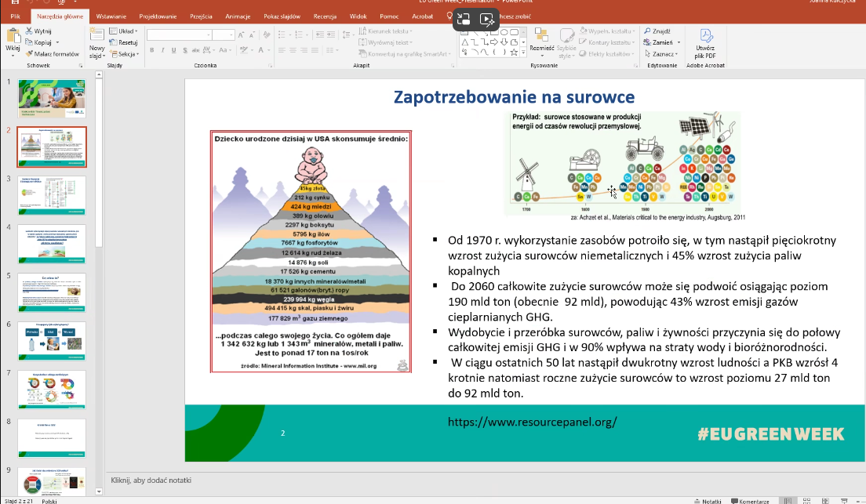Open Akapit paragraph dialog launcher
This screenshot has height=504, width=866.
pyautogui.click(x=453, y=66)
